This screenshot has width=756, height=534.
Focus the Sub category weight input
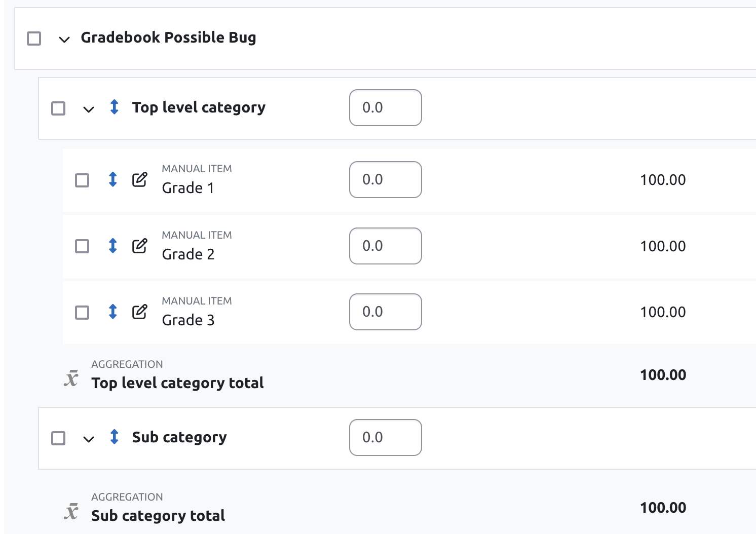point(386,437)
